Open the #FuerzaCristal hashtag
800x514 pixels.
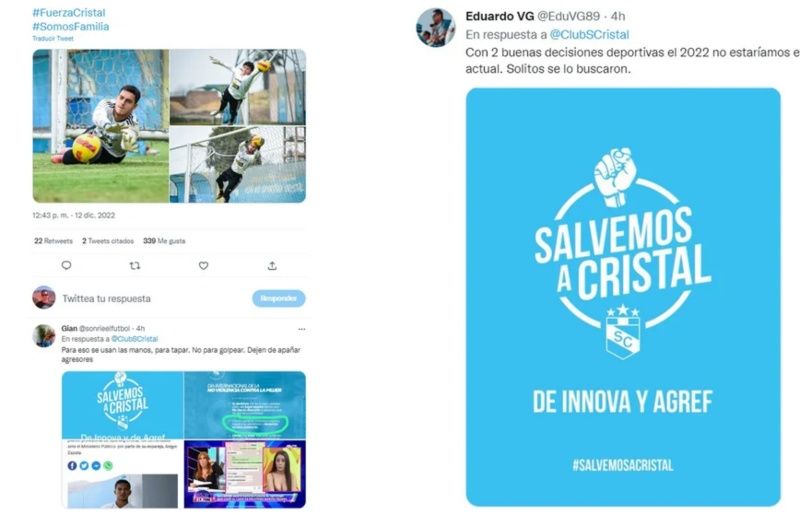coord(69,13)
